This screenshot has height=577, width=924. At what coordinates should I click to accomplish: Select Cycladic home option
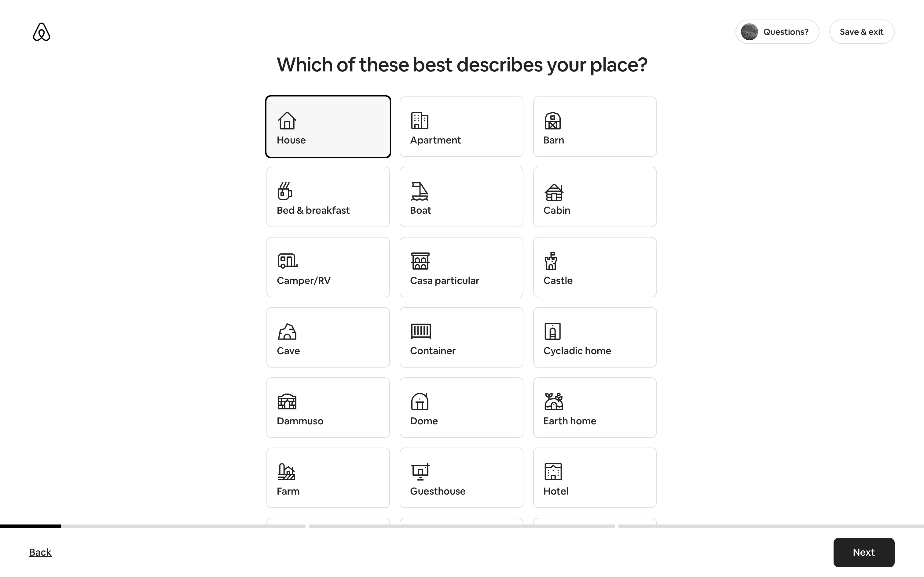tap(594, 337)
